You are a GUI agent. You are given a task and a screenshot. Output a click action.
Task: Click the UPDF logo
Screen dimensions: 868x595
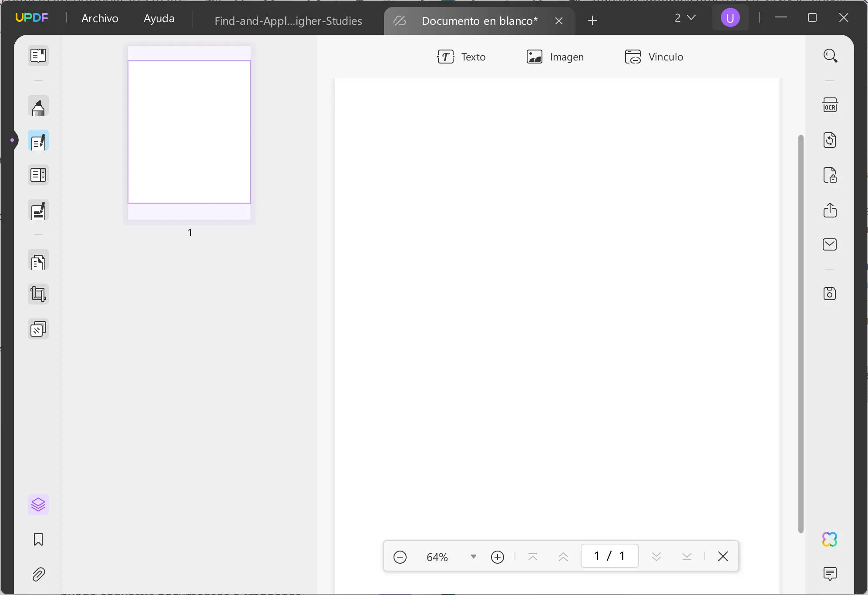pos(32,18)
